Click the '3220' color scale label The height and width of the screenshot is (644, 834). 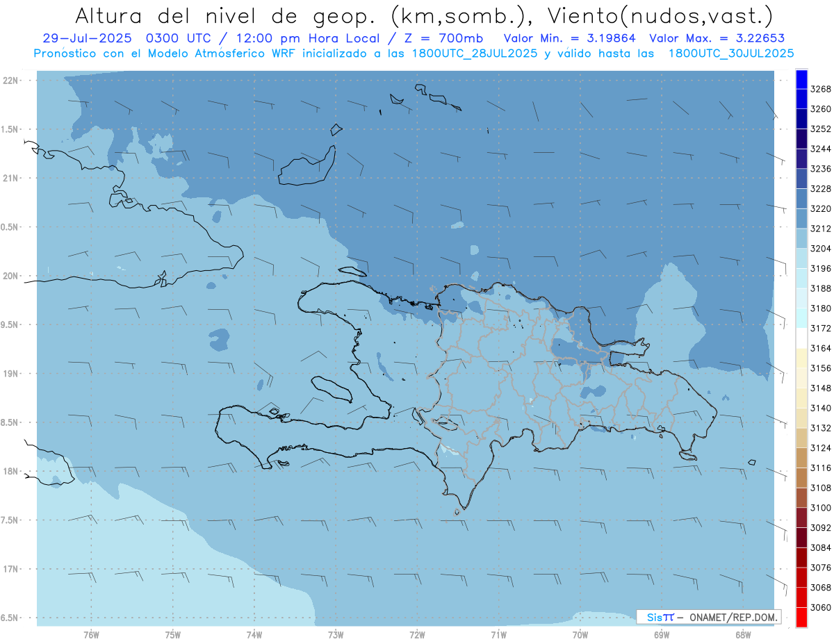click(820, 208)
